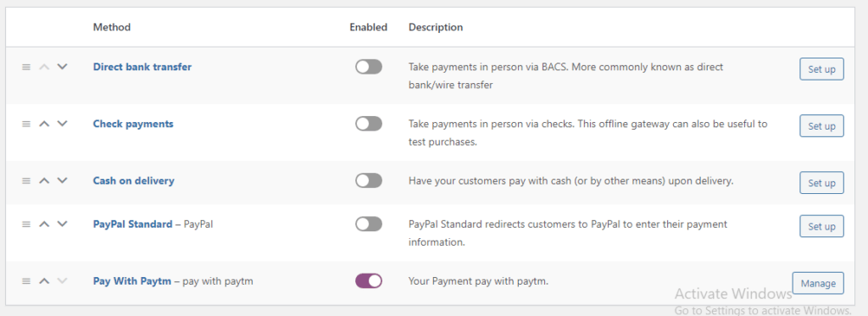Enable Direct bank transfer toggle
This screenshot has width=868, height=316.
coord(369,67)
